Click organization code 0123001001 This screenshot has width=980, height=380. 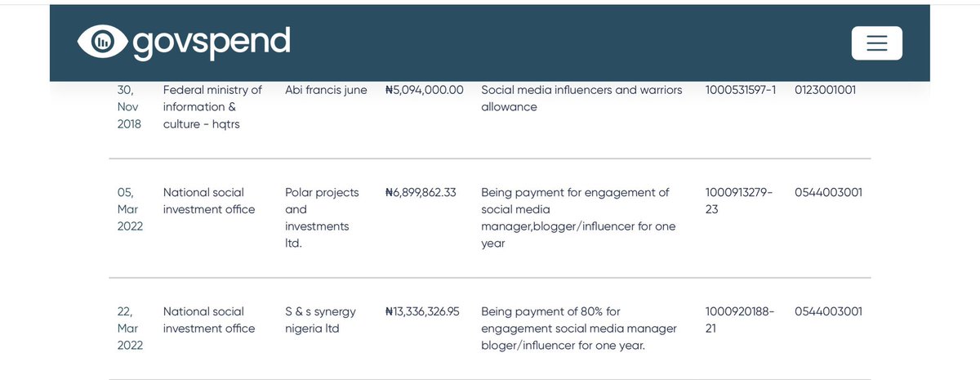tap(825, 90)
